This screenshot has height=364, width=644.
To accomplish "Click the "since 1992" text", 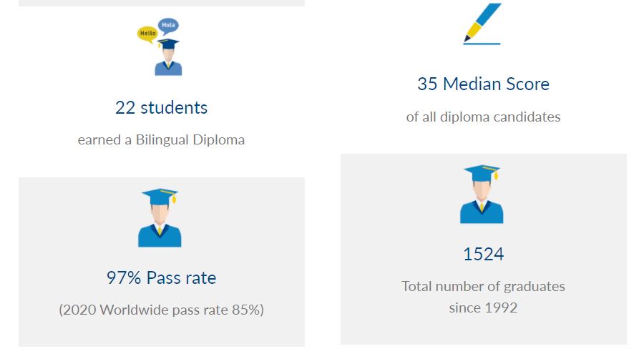I will (483, 308).
